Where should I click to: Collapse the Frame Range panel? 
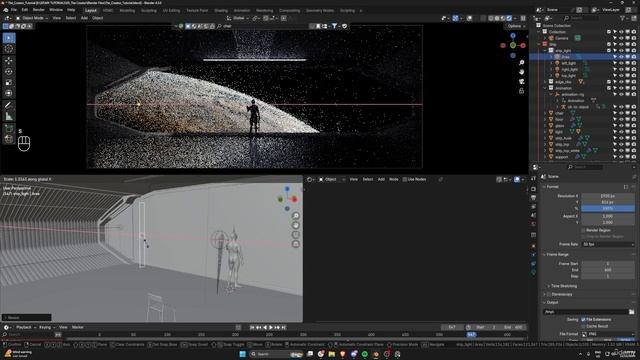click(x=557, y=254)
